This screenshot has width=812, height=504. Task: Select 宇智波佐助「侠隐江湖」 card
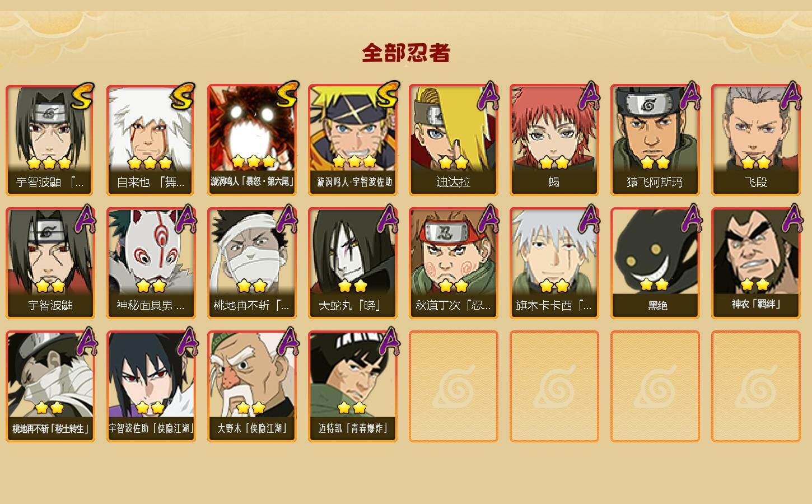point(151,386)
